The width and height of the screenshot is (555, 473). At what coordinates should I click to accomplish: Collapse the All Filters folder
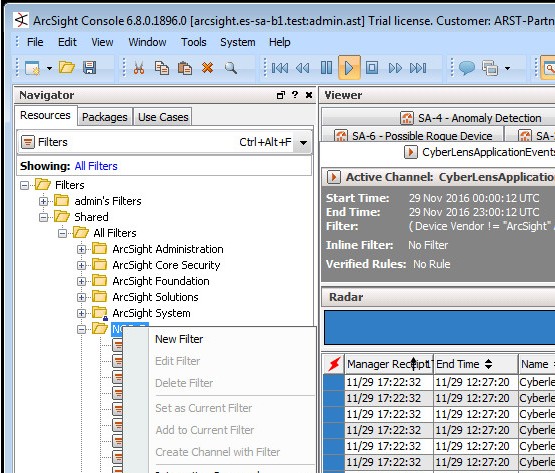[x=63, y=233]
